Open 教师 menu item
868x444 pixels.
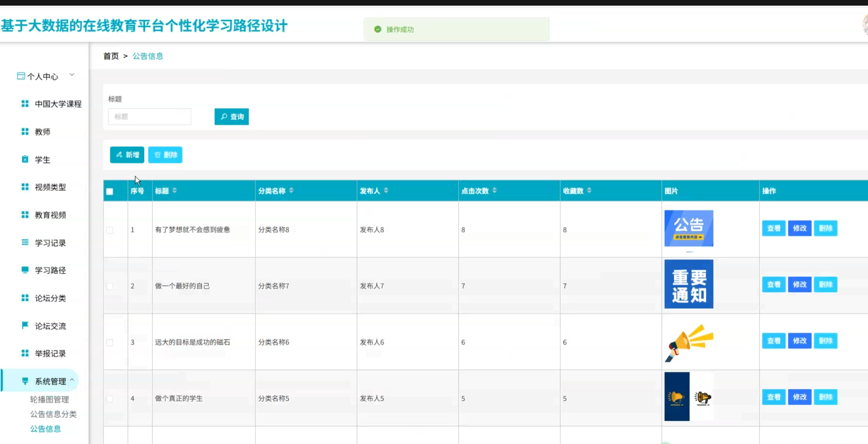coord(43,132)
